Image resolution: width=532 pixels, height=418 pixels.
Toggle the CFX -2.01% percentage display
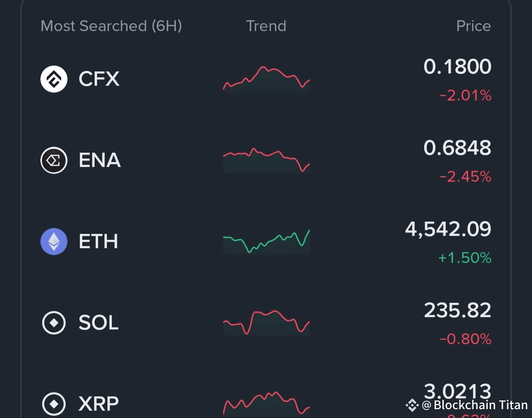(x=465, y=96)
